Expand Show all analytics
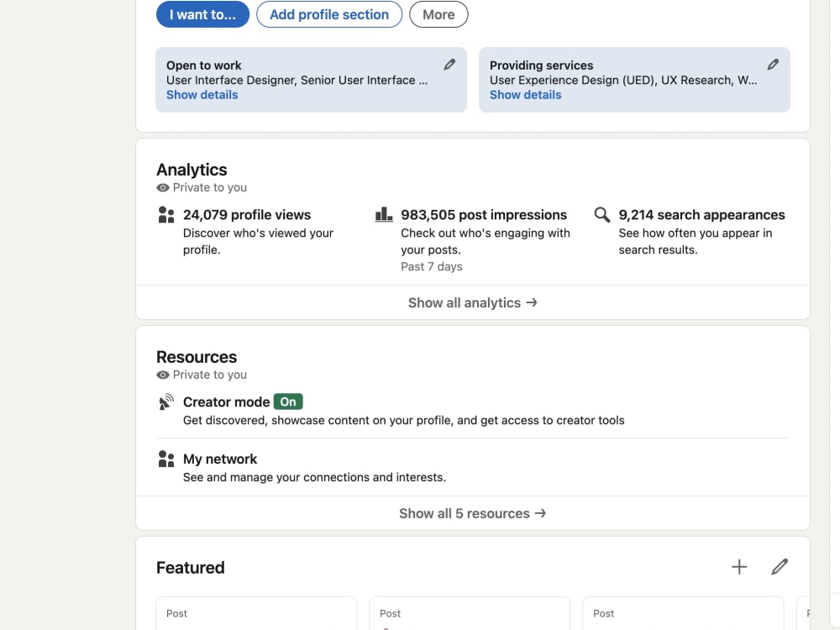 tap(472, 302)
